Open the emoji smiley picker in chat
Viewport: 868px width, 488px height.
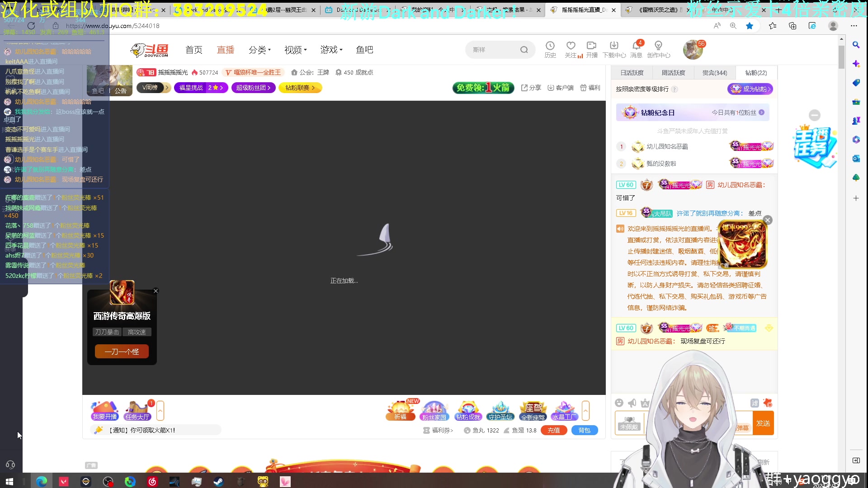[x=619, y=403]
